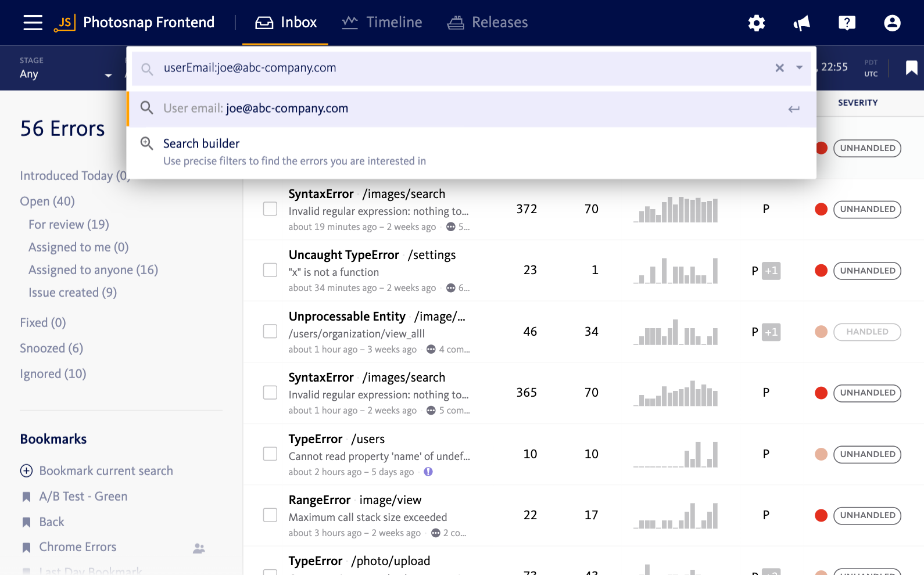
Task: Filter by Issue created (9)
Action: click(73, 293)
